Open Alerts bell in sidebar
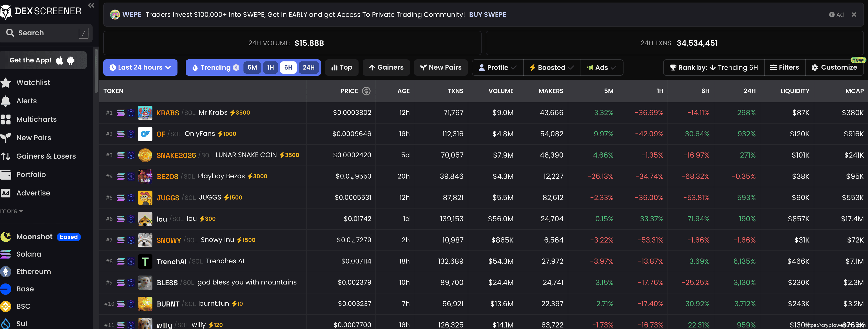Screen dimensions: 868x329 6,101
